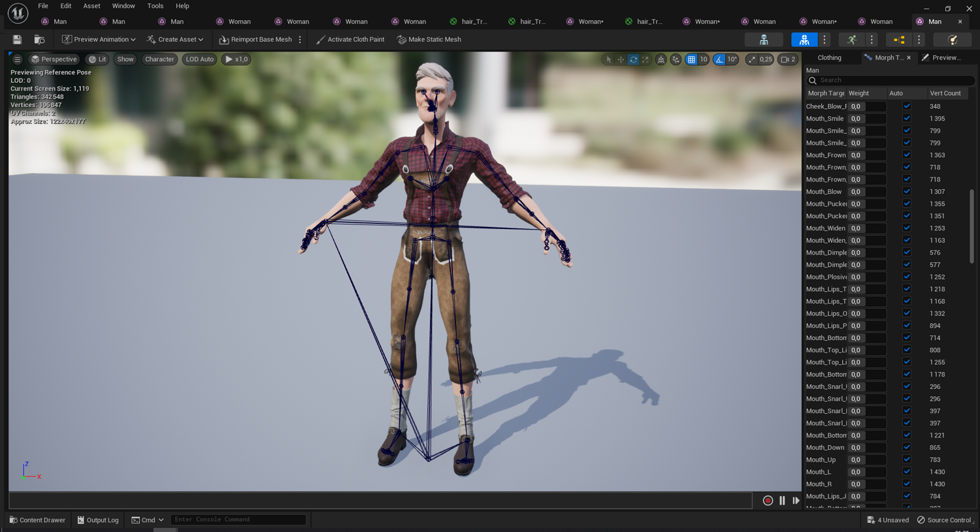Click the Show button in viewport

[125, 59]
